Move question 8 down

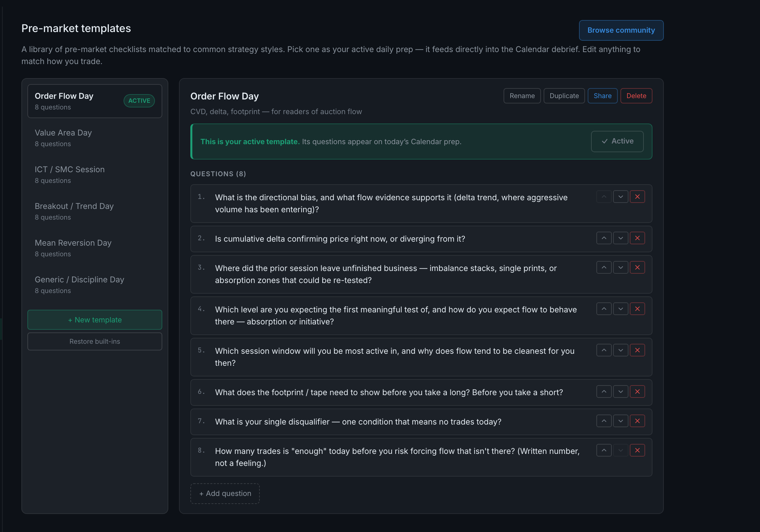pos(620,450)
